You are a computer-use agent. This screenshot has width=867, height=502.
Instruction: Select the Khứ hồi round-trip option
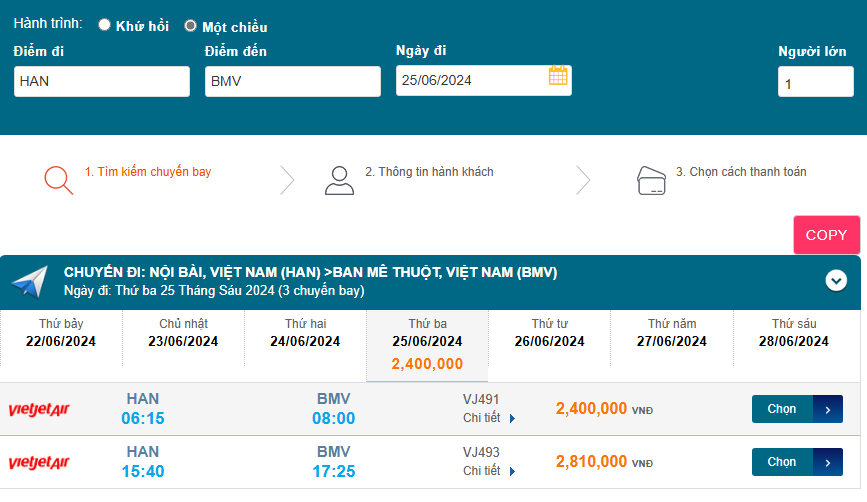point(105,26)
